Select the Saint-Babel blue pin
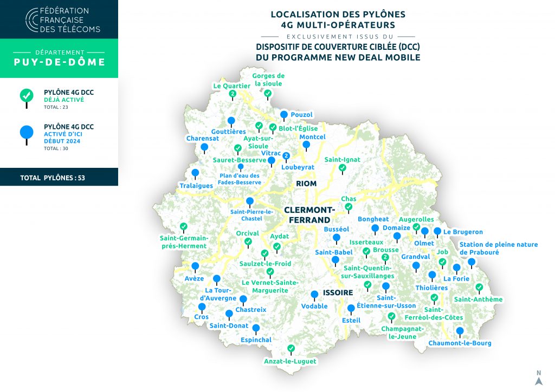Image resolution: width=555 pixels, height=392 pixels. [x=335, y=262]
